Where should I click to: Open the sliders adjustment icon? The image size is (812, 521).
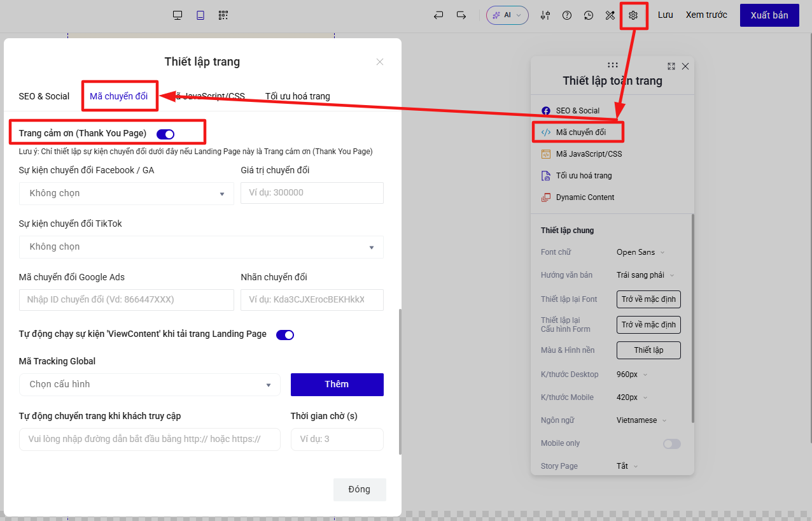coord(545,15)
